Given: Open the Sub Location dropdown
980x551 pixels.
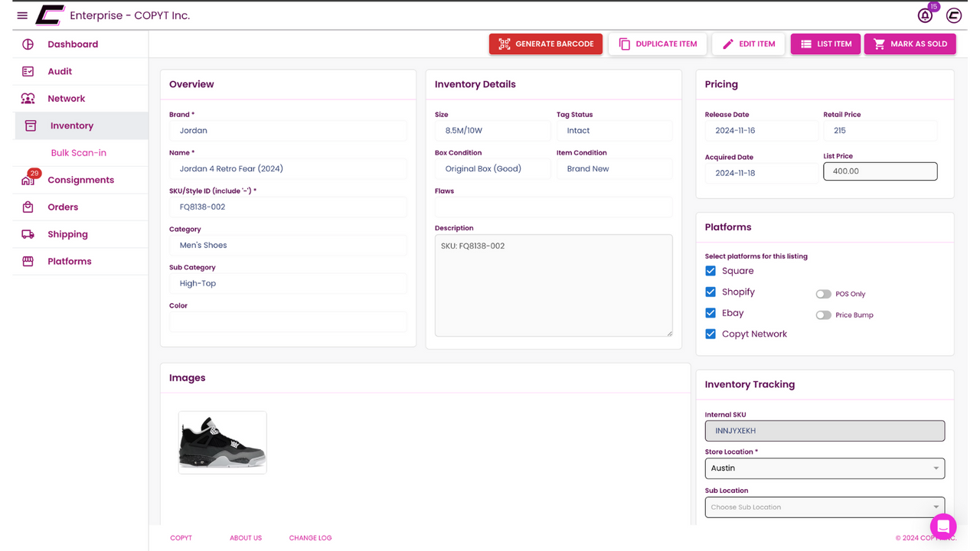Looking at the screenshot, I should [825, 507].
